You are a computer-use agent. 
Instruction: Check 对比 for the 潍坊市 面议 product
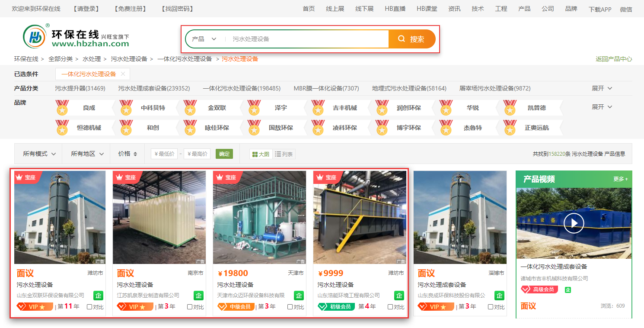(x=89, y=307)
